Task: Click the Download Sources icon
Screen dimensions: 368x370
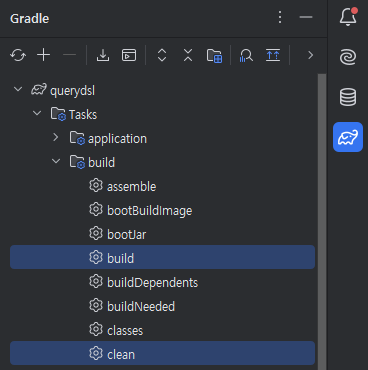Action: tap(103, 55)
